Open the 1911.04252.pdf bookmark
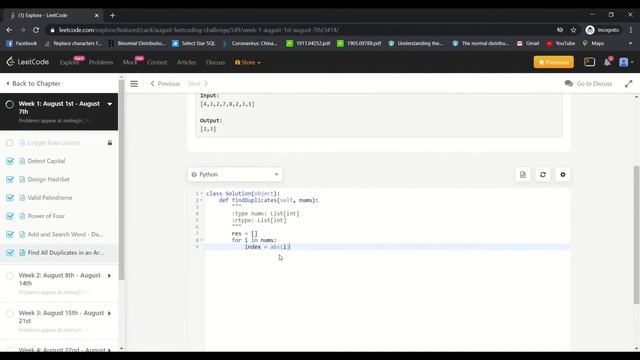Screen dimensions: 640x360 pos(308,43)
